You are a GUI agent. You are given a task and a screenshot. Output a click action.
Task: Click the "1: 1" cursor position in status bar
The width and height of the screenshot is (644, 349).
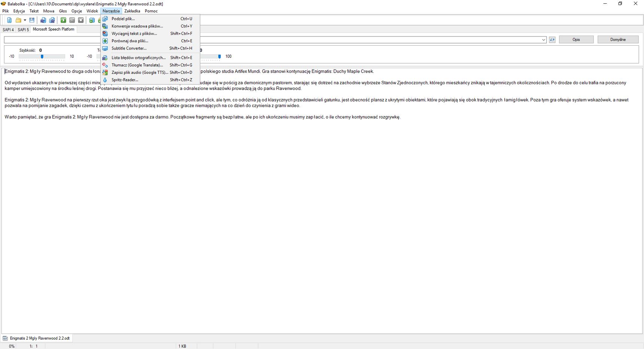pyautogui.click(x=34, y=346)
